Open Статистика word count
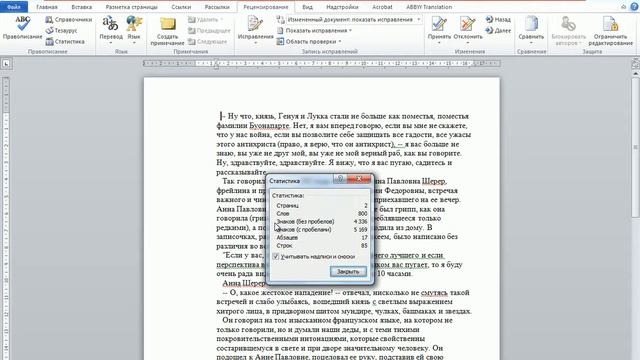Screen dimensions: 640x360 click(65, 42)
